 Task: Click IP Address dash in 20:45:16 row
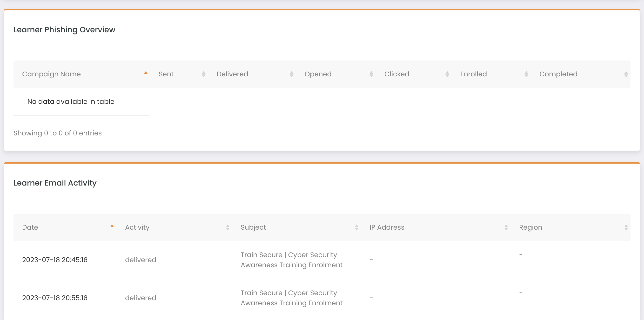pos(371,260)
